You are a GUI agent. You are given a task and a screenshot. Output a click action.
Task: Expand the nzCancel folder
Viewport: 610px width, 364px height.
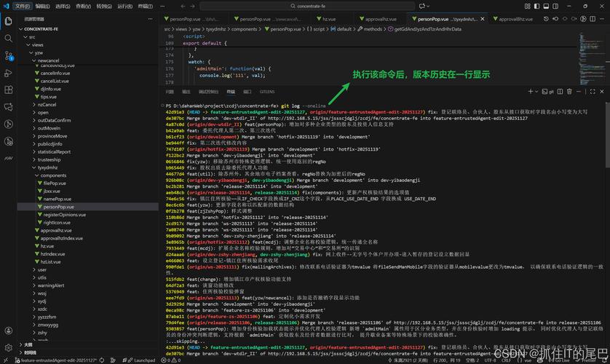tap(47, 105)
